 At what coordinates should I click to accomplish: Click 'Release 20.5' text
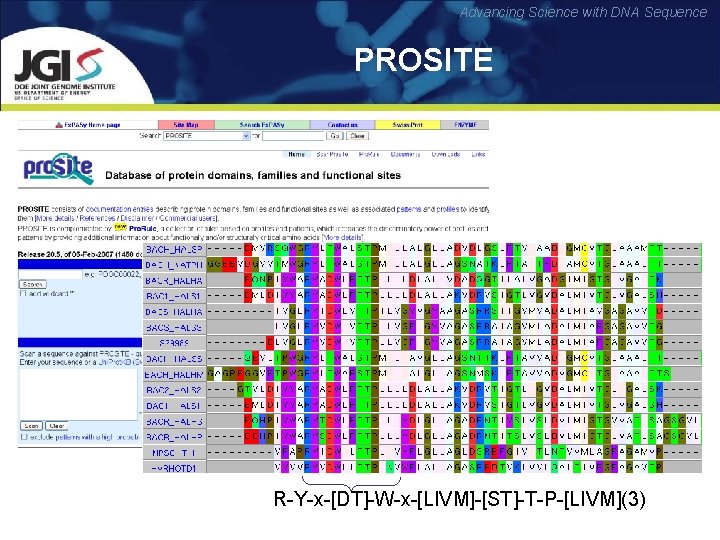pyautogui.click(x=37, y=254)
